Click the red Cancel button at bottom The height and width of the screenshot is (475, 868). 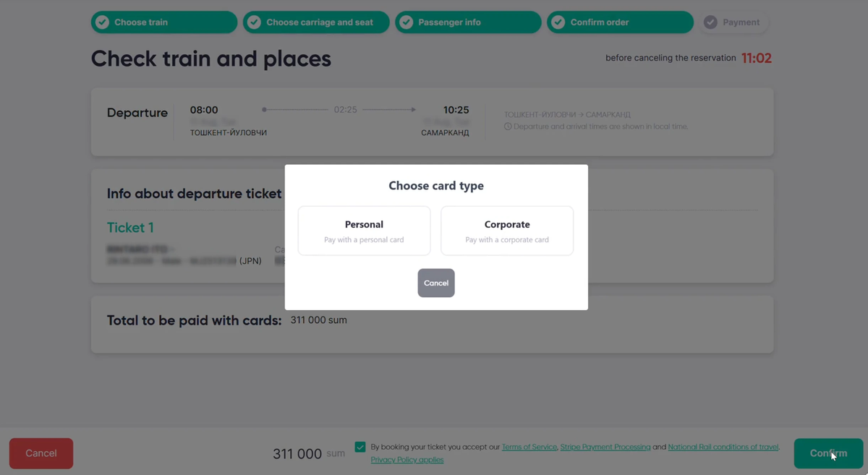(x=41, y=453)
